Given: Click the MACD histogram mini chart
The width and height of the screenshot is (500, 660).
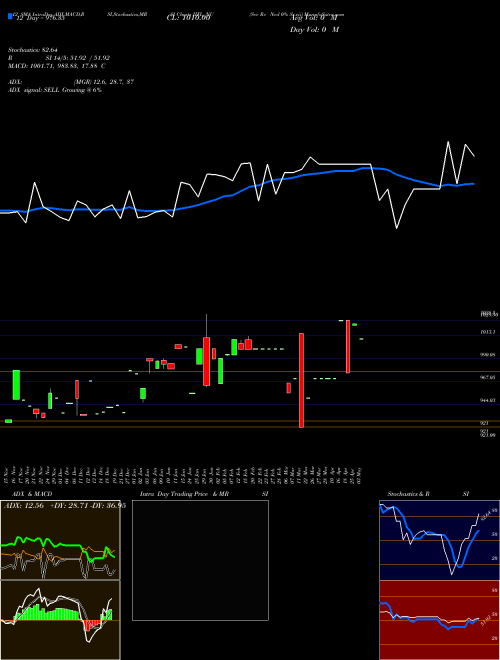Looking at the screenshot, I should pos(60,620).
